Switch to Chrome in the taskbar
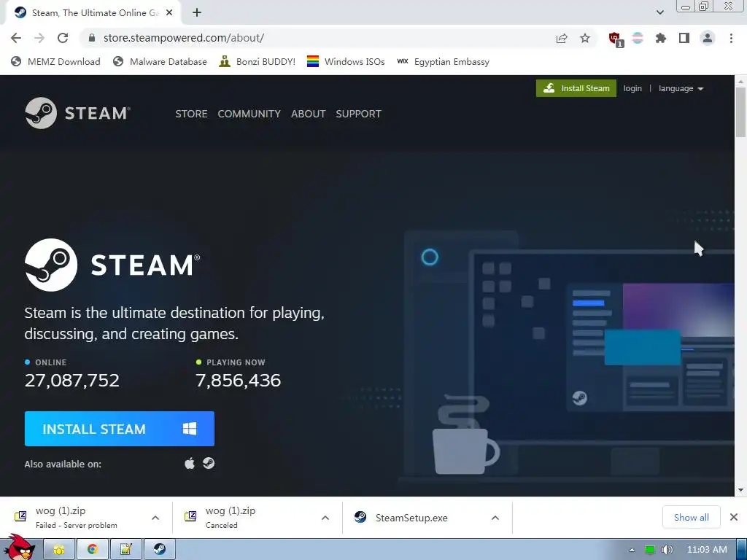This screenshot has width=747, height=560. [93, 550]
